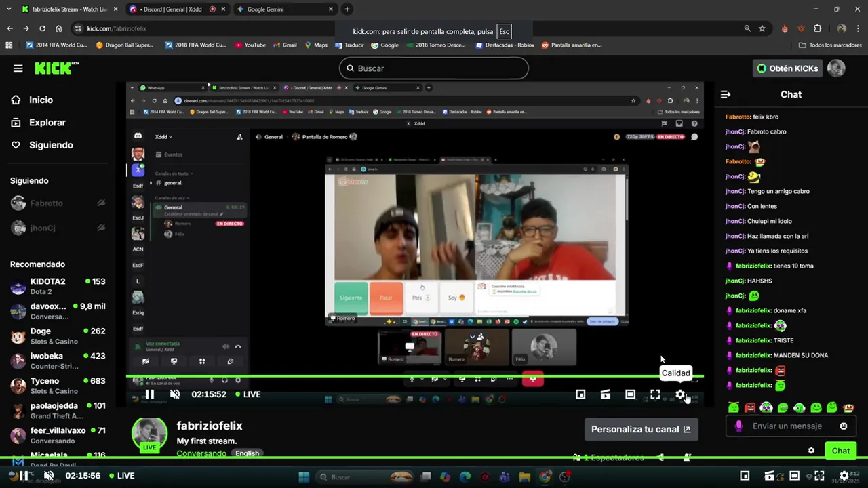Viewport: 868px width, 488px height.
Task: Click the browser home button
Action: [58, 28]
